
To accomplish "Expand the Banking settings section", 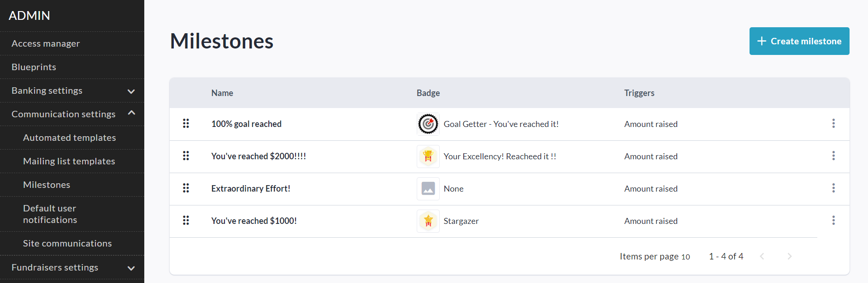I will tap(131, 91).
